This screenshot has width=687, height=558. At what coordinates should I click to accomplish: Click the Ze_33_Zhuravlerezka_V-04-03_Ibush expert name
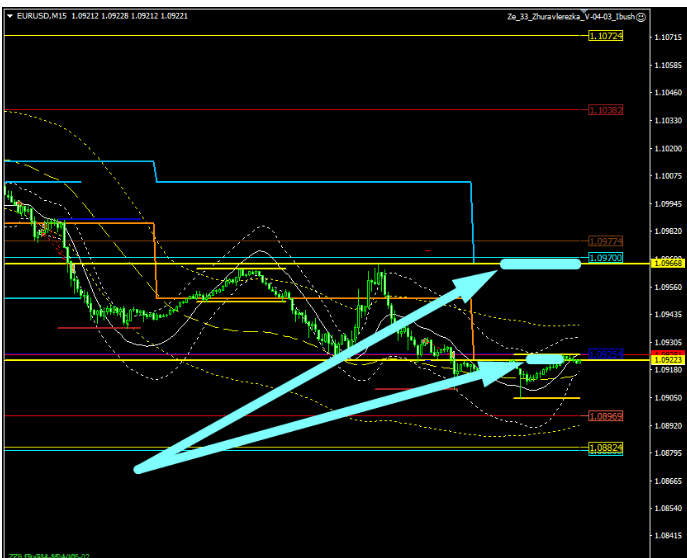tap(571, 17)
